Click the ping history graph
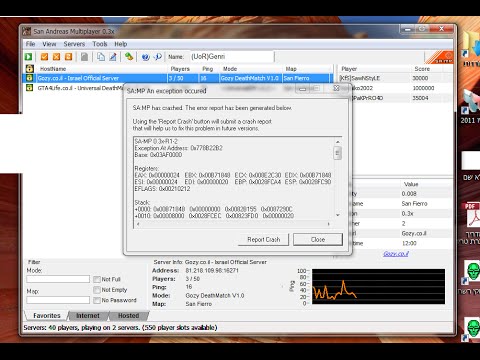 [378, 287]
